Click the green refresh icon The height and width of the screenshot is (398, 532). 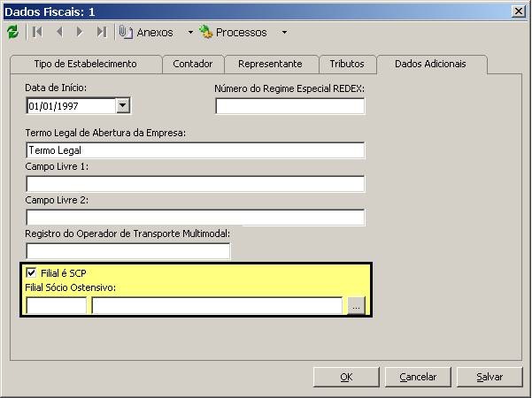coord(13,32)
